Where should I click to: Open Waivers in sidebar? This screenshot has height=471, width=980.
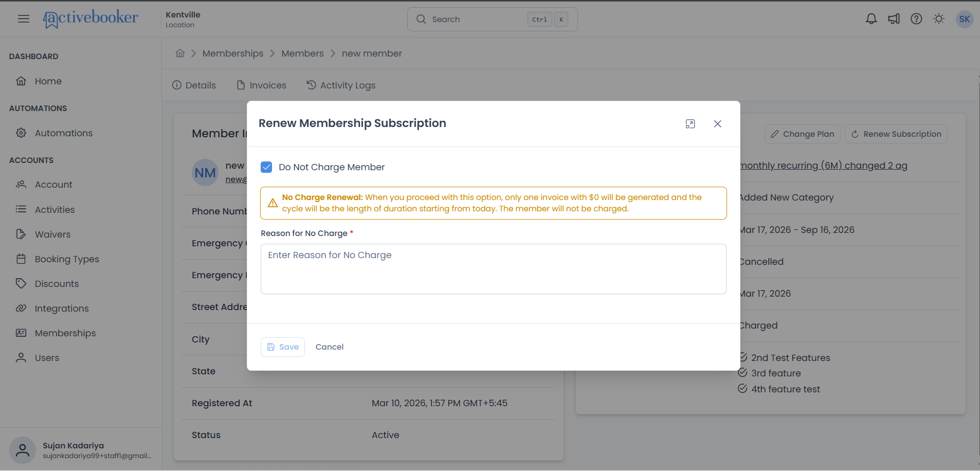(x=52, y=234)
